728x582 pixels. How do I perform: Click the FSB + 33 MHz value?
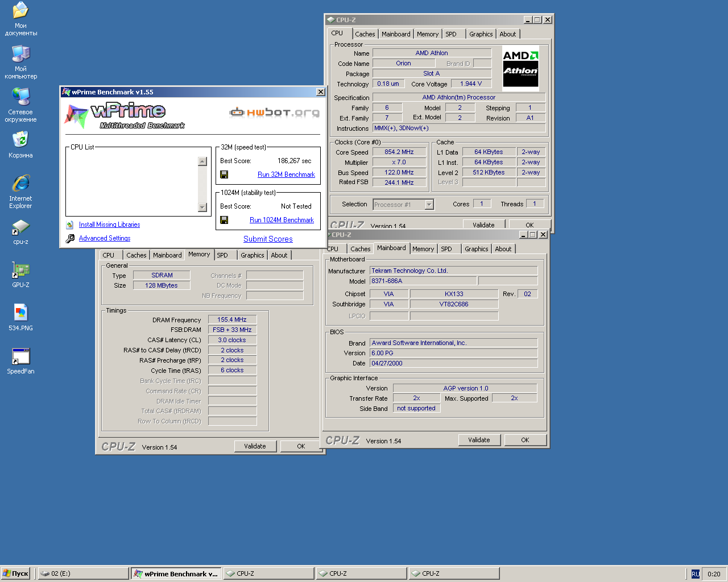pos(232,330)
